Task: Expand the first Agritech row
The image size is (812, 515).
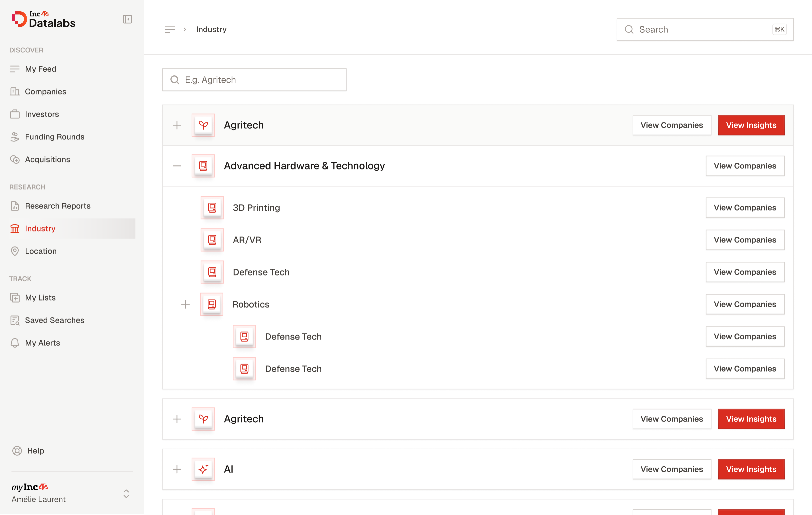Action: point(177,125)
